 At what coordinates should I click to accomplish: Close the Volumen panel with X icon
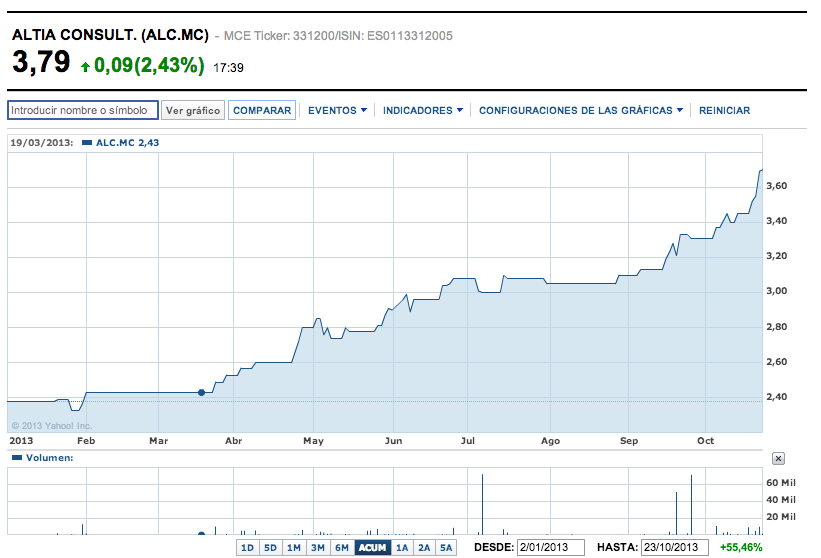click(x=779, y=458)
